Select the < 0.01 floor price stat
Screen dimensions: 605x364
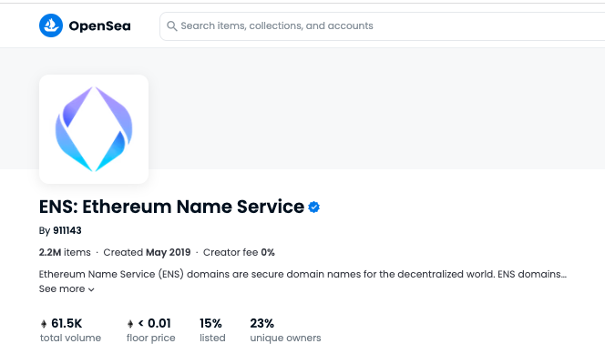click(151, 330)
